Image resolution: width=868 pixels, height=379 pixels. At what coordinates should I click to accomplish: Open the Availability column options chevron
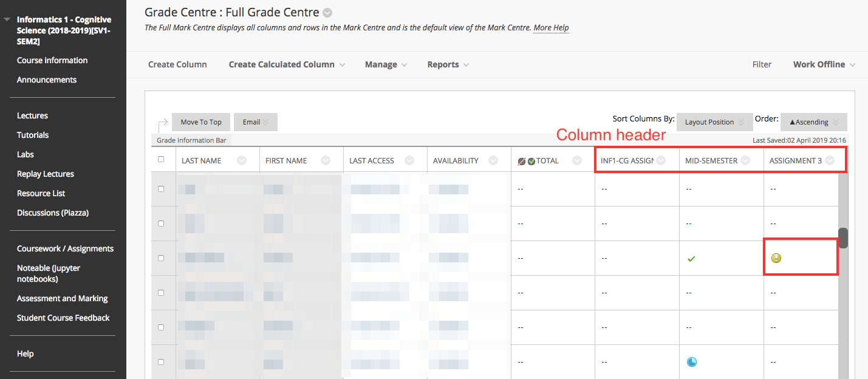coord(493,161)
